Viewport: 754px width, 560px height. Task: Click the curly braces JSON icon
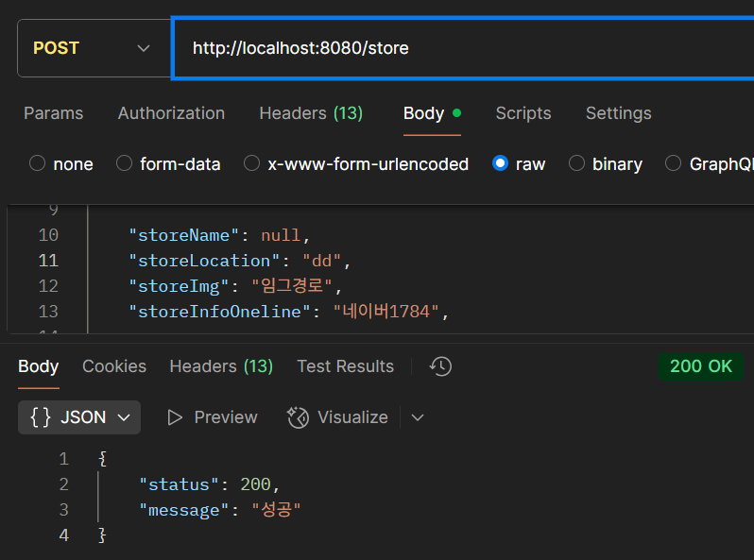41,417
